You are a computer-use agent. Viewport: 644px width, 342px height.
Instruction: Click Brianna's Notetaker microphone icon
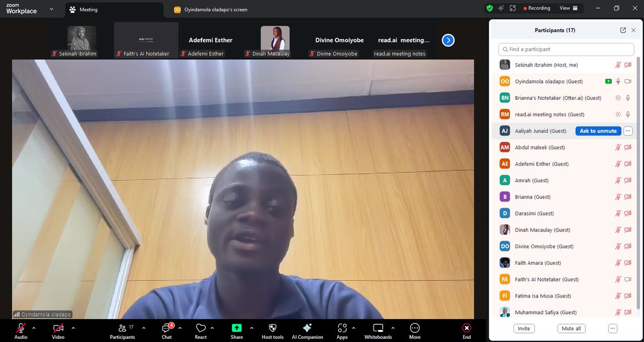coord(628,98)
